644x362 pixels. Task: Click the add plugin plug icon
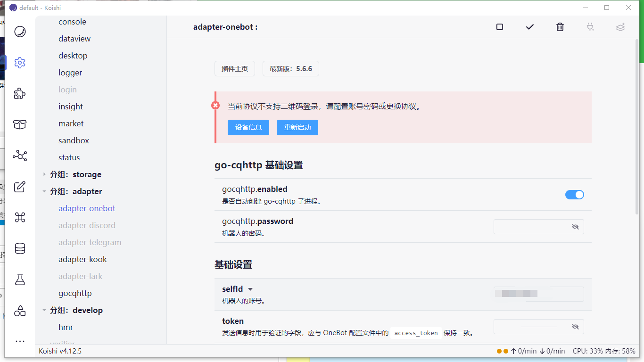click(x=590, y=27)
